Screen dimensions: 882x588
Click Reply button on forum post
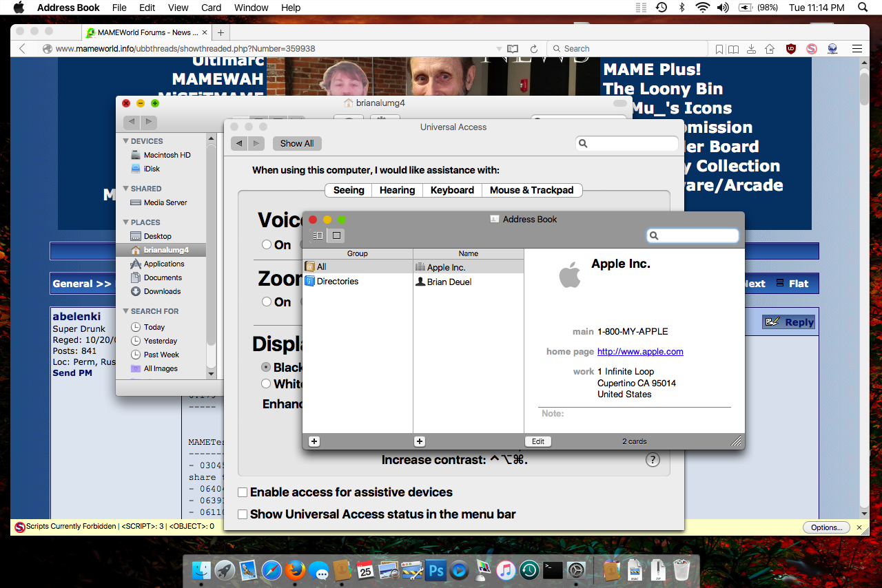pyautogui.click(x=789, y=322)
